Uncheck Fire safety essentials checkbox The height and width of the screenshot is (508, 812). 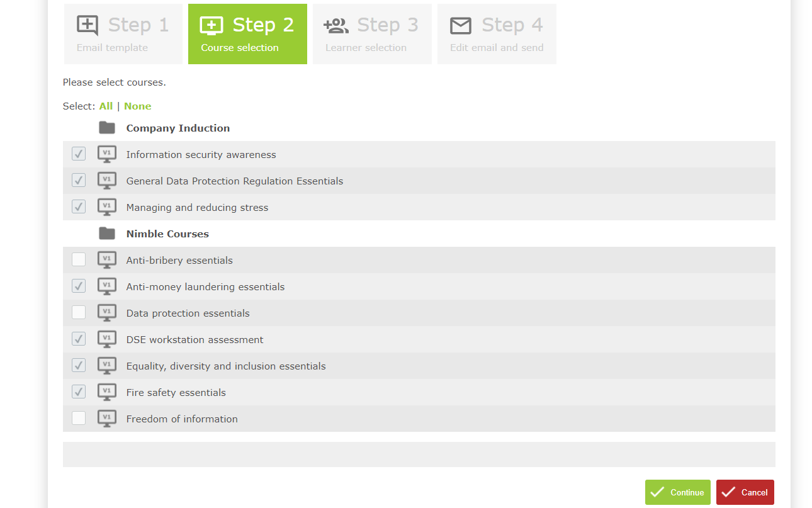point(79,392)
